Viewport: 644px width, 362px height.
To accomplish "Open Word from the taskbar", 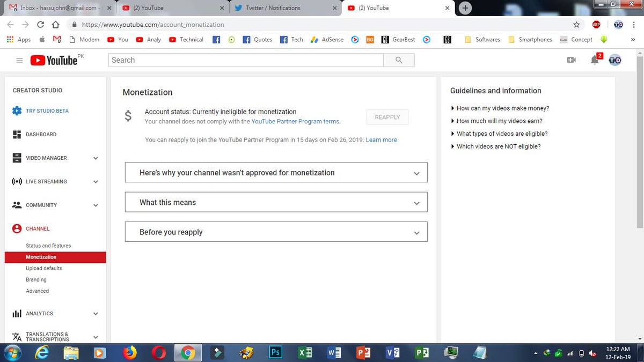I will pos(334,352).
